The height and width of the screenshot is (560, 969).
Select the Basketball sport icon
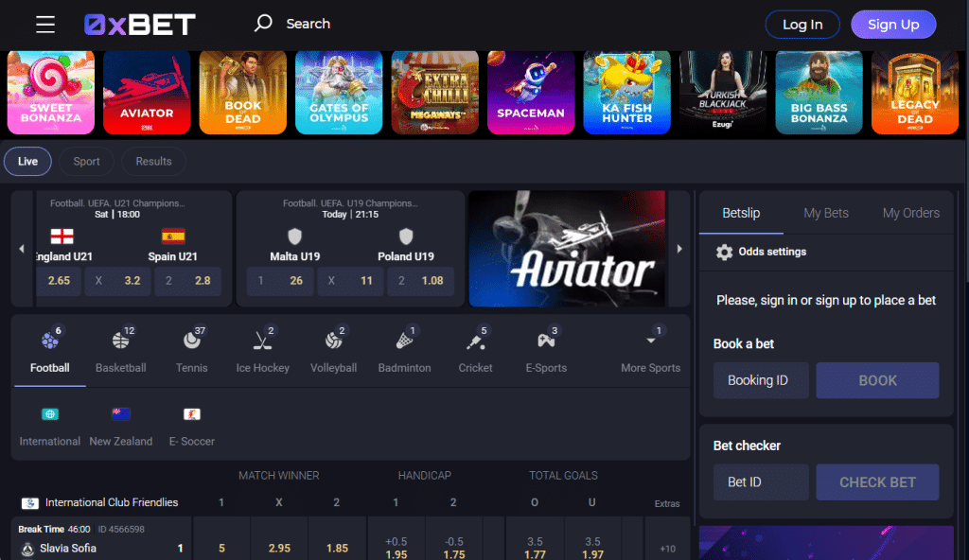click(120, 340)
